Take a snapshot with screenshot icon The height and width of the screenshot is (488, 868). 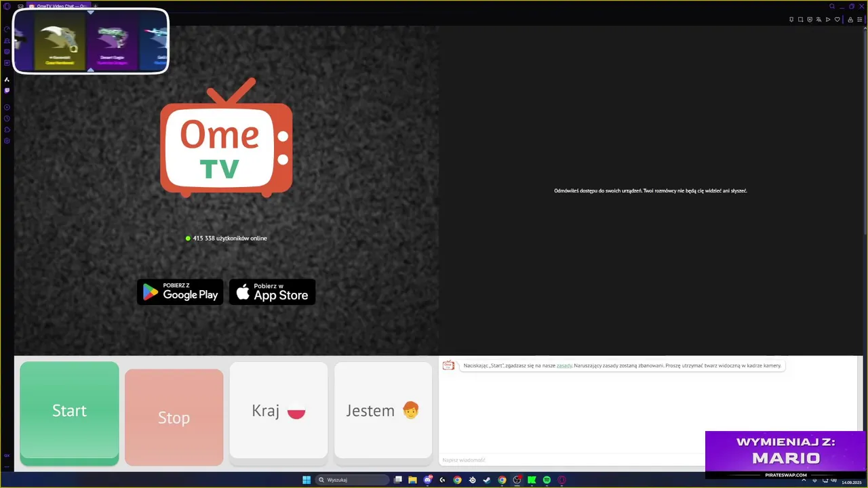[x=800, y=20]
